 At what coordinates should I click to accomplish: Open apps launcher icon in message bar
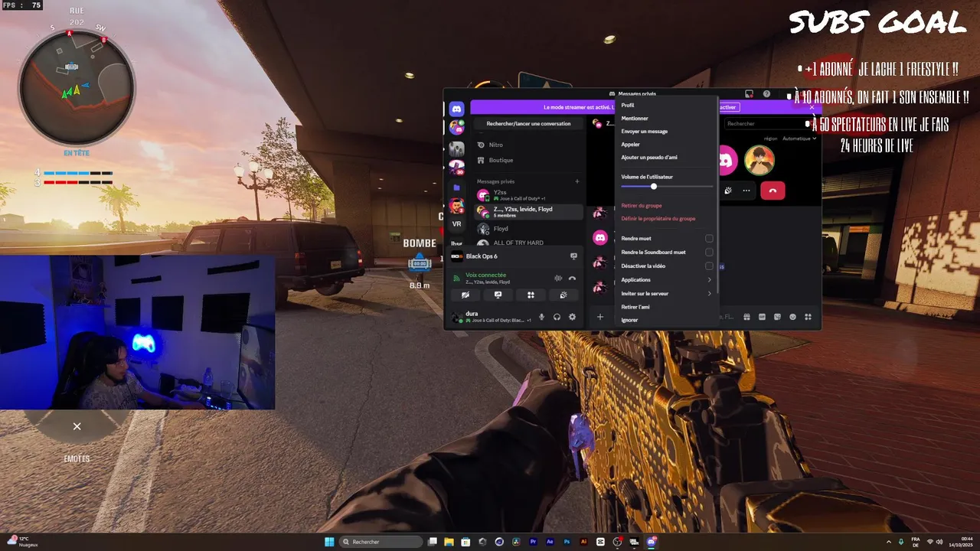click(808, 317)
